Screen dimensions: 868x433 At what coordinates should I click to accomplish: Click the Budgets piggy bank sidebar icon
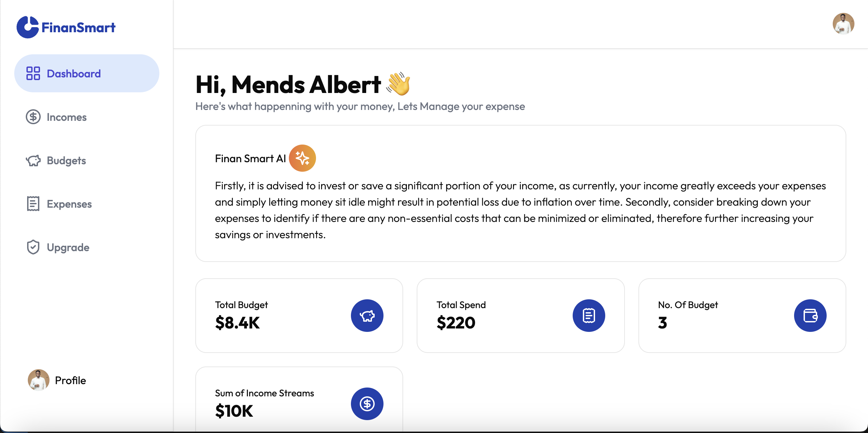pos(33,160)
